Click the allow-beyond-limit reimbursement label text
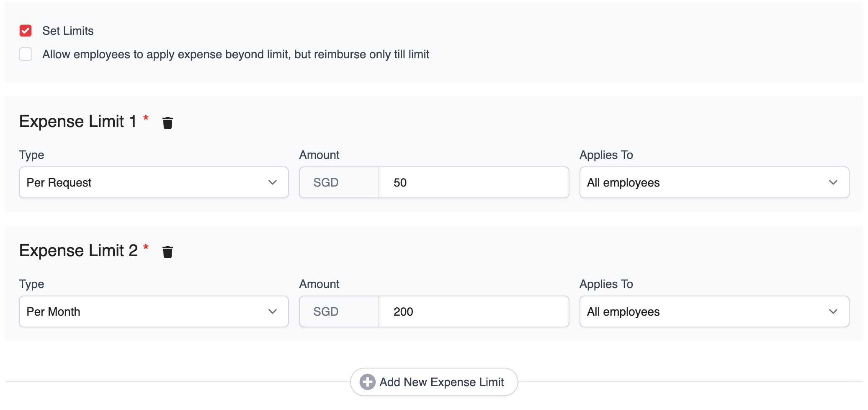 [x=236, y=54]
